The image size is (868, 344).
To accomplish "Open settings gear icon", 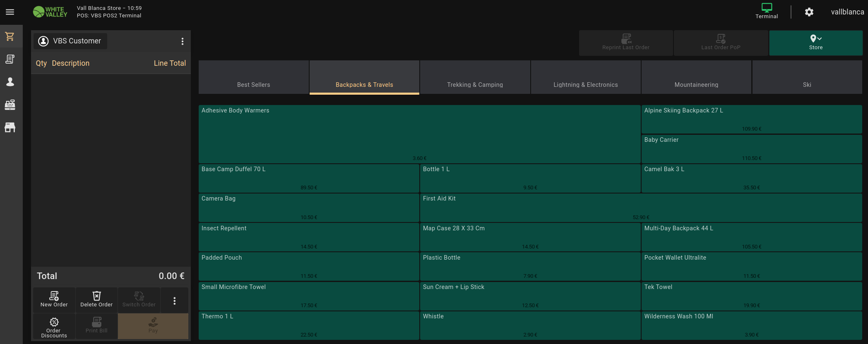I will 809,12.
